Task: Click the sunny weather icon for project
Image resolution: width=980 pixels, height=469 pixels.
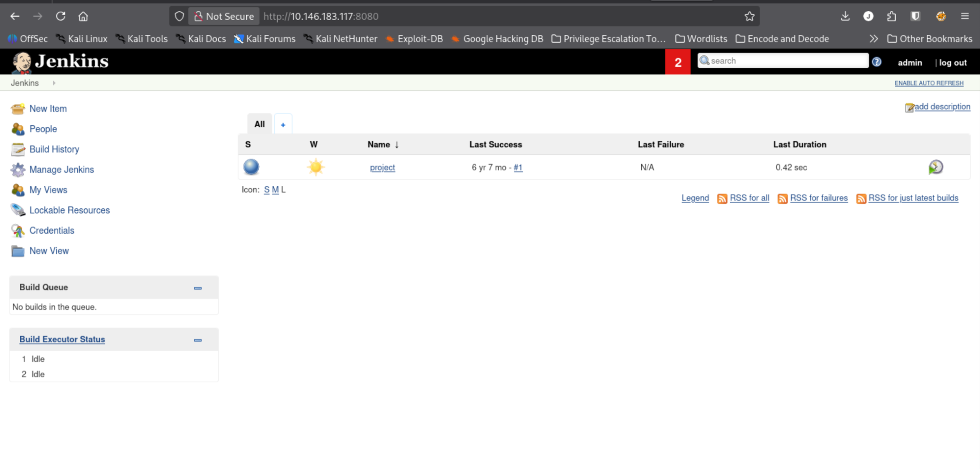Action: coord(315,167)
